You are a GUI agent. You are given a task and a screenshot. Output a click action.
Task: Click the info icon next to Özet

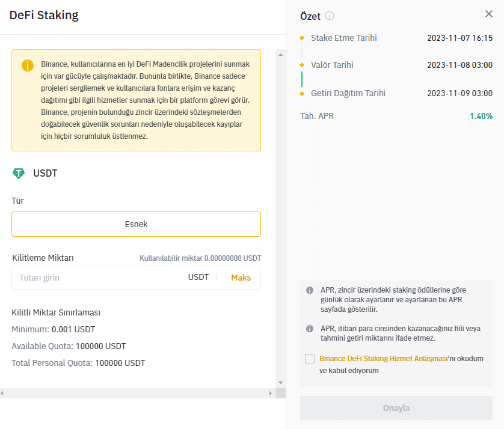coord(330,16)
